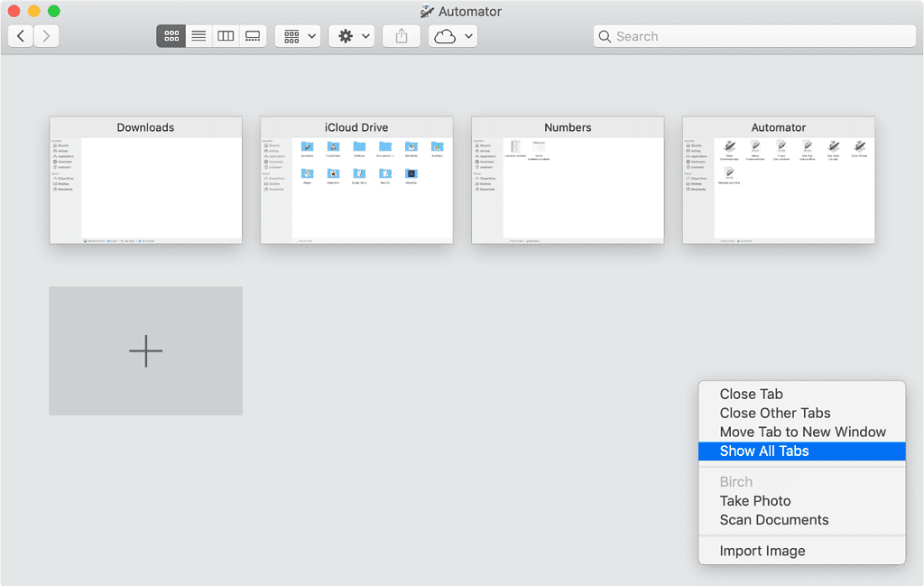
Task: Switch to list view mode
Action: point(199,35)
